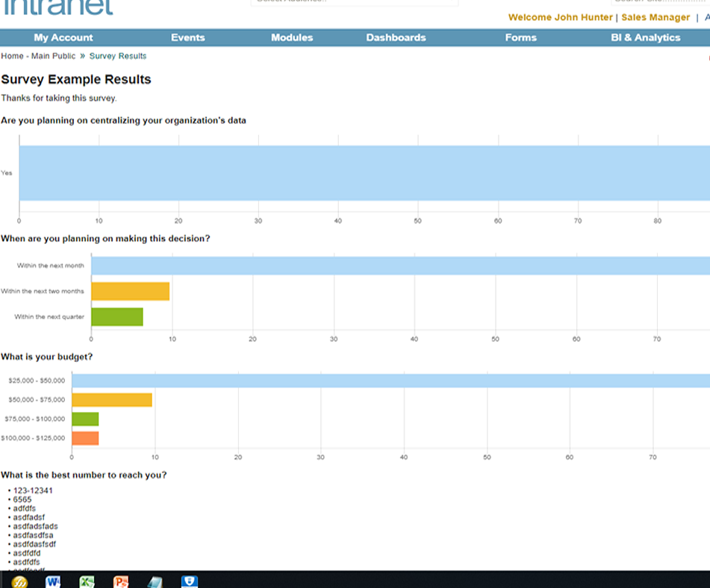Click the yellow round taskbar icon
Image resolution: width=710 pixels, height=588 pixels.
[x=19, y=582]
